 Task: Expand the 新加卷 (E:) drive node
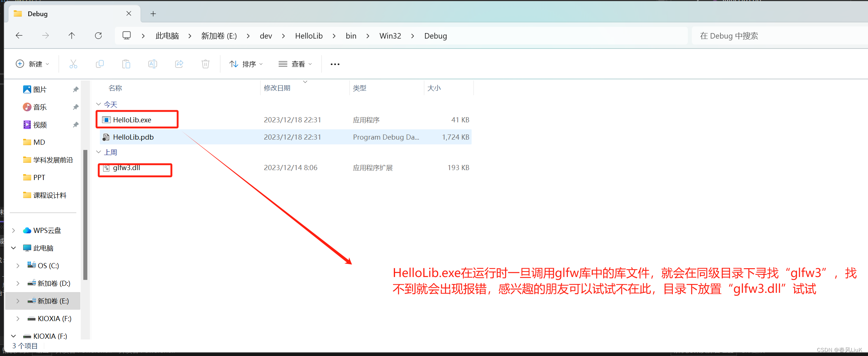point(18,301)
